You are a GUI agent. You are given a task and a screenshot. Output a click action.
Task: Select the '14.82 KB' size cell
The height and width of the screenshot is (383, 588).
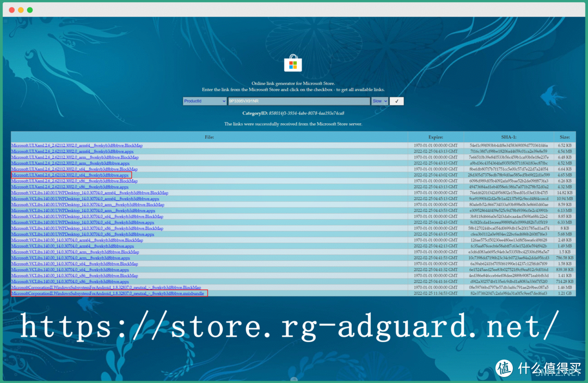point(565,193)
